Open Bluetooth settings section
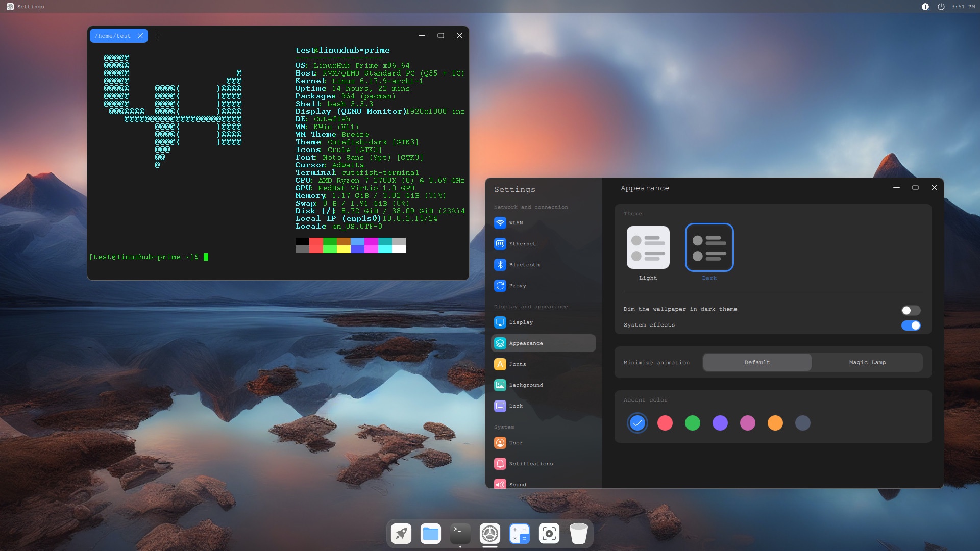980x551 pixels. (524, 265)
